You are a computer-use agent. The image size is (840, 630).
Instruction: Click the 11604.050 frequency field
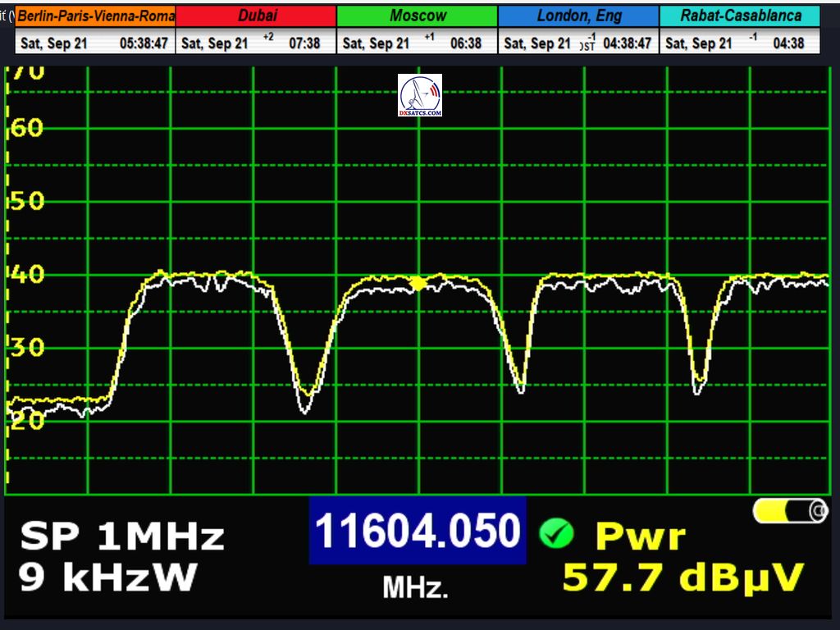pyautogui.click(x=418, y=531)
